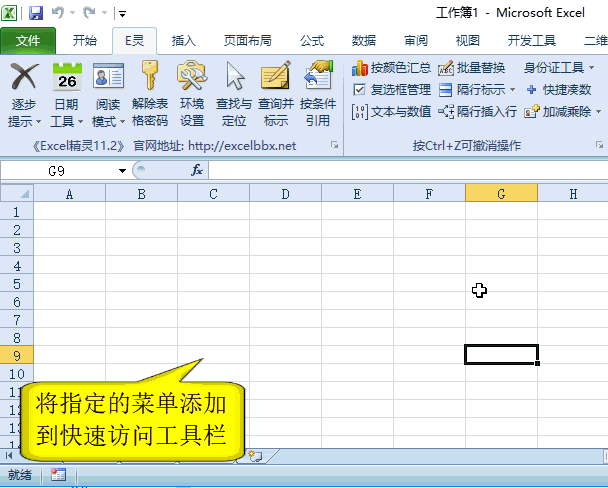Image resolution: width=608 pixels, height=488 pixels.
Task: Expand the 阅读模式 dropdown arrow
Action: (x=122, y=122)
